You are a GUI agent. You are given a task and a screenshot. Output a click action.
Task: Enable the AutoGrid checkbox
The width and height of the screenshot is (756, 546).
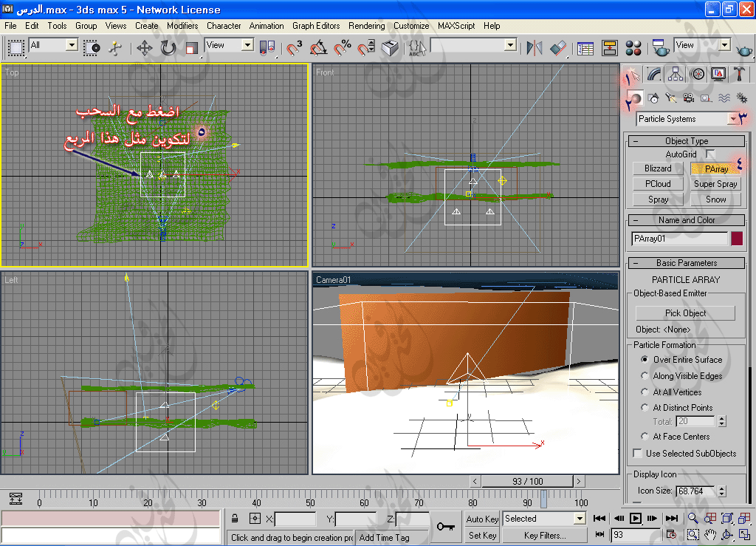pyautogui.click(x=709, y=154)
